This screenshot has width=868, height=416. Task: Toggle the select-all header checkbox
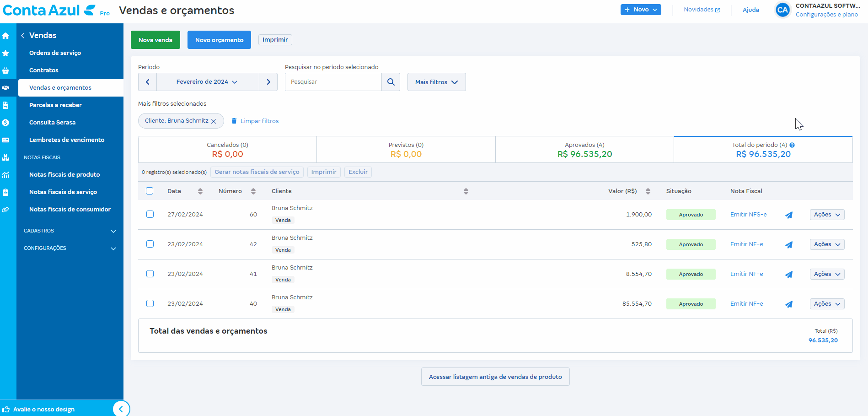(150, 191)
